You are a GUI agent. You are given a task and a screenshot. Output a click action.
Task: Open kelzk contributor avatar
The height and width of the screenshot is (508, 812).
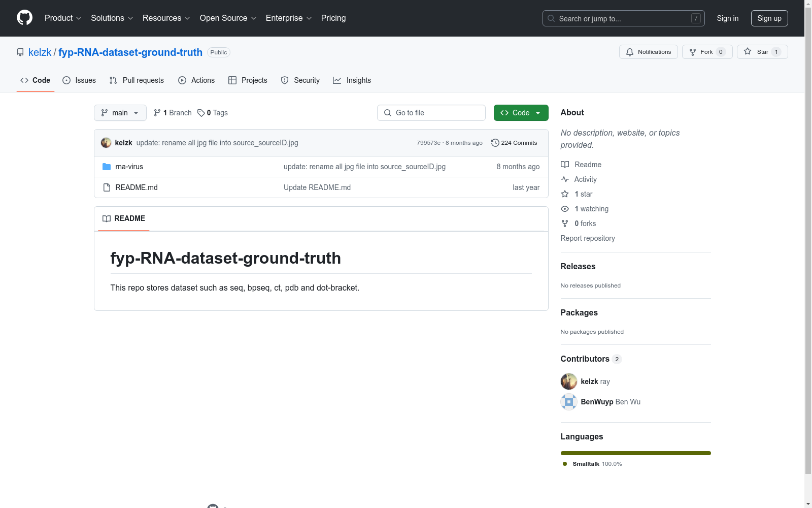click(x=569, y=382)
